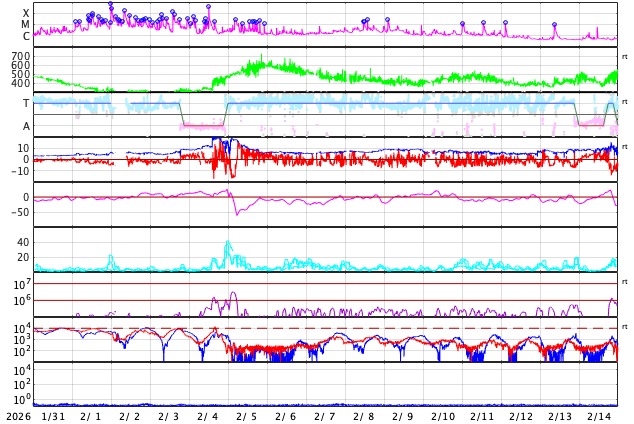The width and height of the screenshot is (634, 424).
Task: Click the 2/11 date tick label
Action: 482,416
